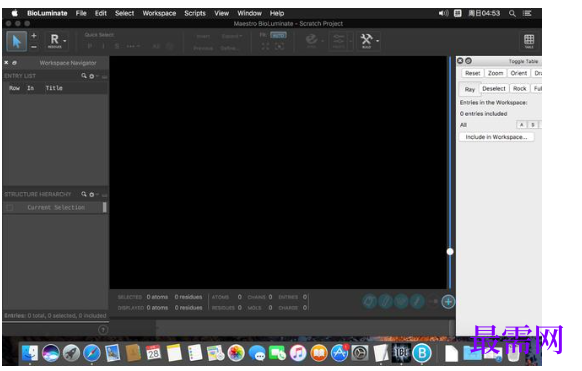Click the minus subtract-from-selection icon
This screenshot has width=582, height=371.
tap(34, 47)
